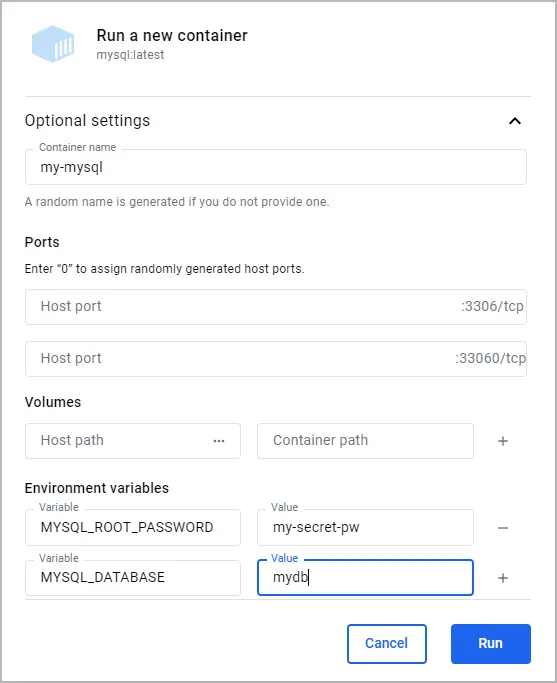Remove MYSQL_ROOT_PASSWORD variable with minus icon
Screen dimensions: 557x683
tap(503, 527)
